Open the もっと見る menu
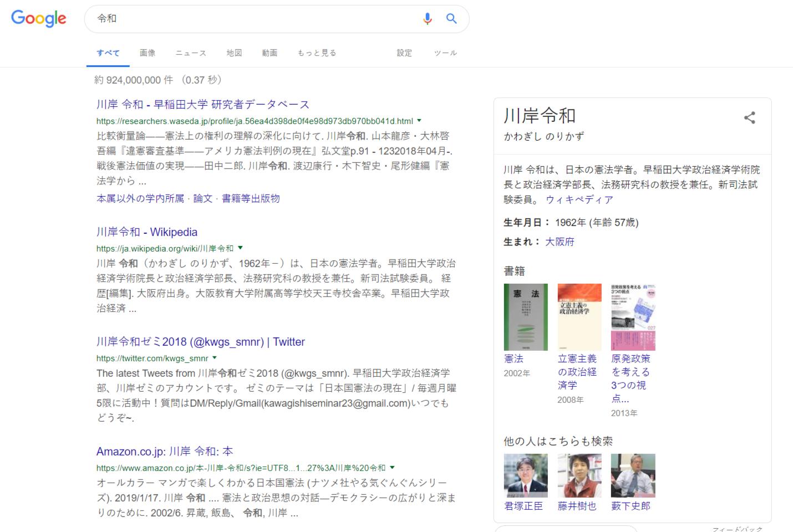This screenshot has width=793, height=532. pos(317,53)
